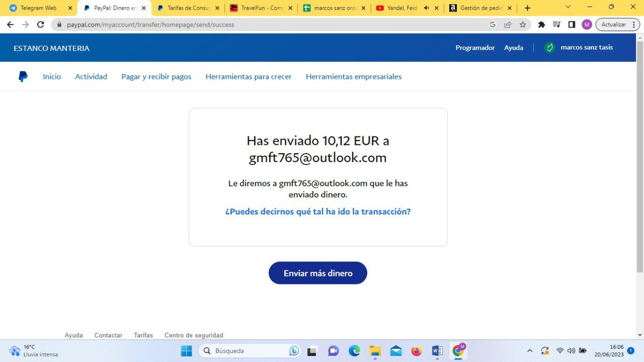Bookmark this page with the star icon
Image resolution: width=644 pixels, height=362 pixels.
[523, 25]
